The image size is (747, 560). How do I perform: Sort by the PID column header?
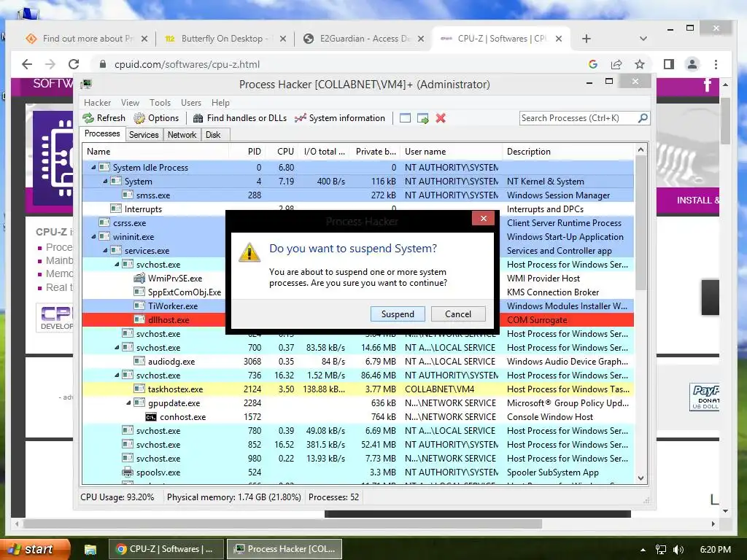[247, 152]
